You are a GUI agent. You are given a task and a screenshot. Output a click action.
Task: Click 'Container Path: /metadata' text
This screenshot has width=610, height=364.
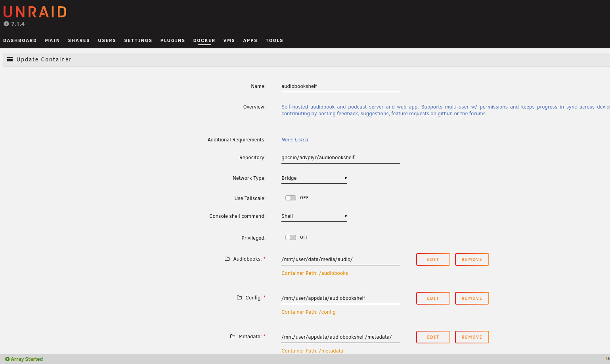312,351
